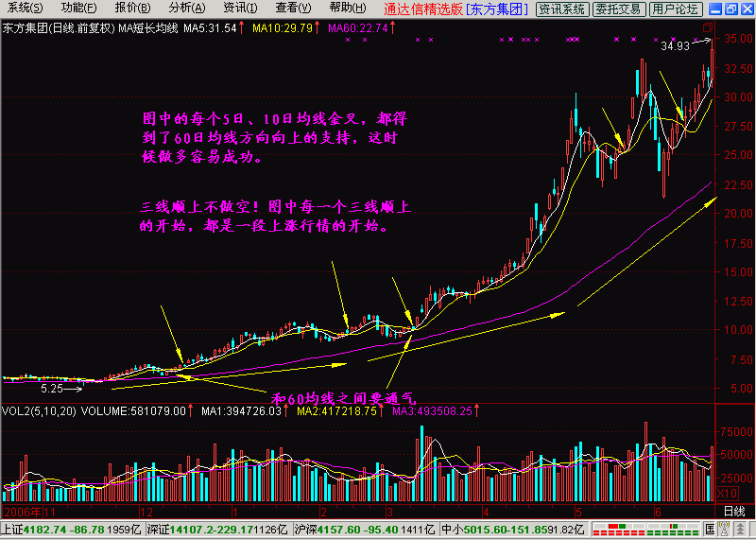Click the MA5 up-arrow indicator

coord(240,28)
